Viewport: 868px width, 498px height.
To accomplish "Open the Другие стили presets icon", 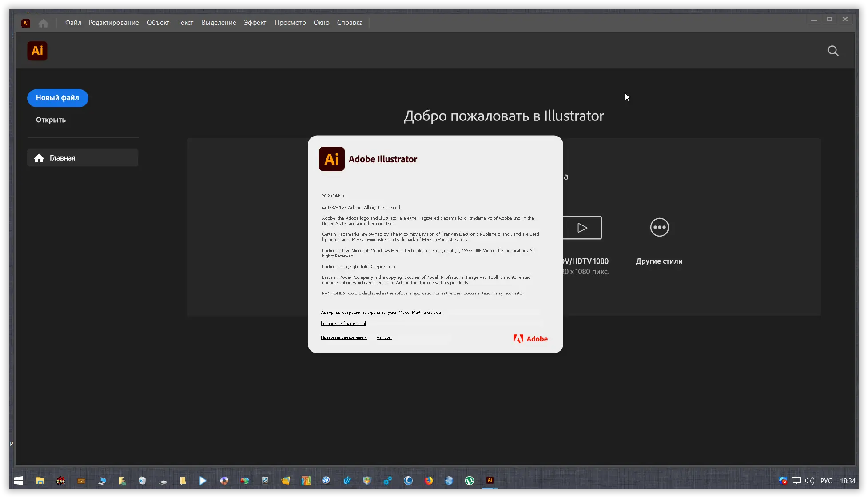I will (659, 227).
